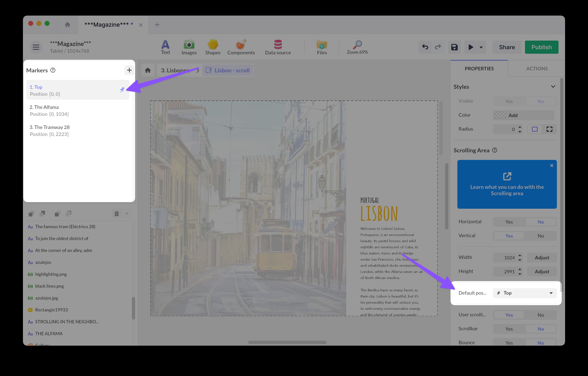Open the Data source panel
588x376 pixels.
(278, 47)
